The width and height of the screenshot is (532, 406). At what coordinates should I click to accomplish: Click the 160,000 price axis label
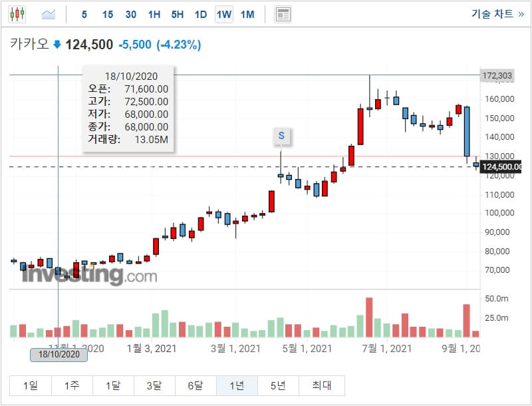499,99
